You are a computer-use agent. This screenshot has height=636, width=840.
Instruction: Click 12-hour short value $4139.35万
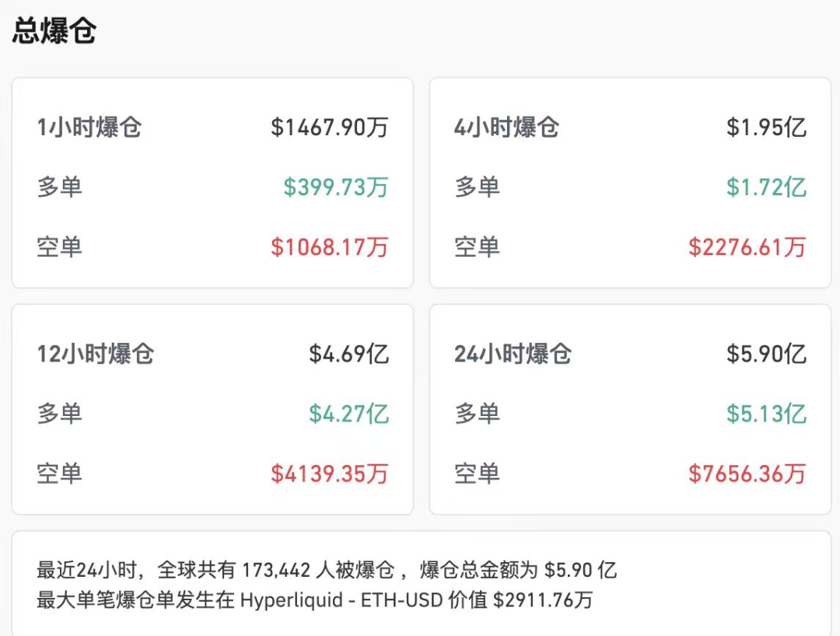330,474
